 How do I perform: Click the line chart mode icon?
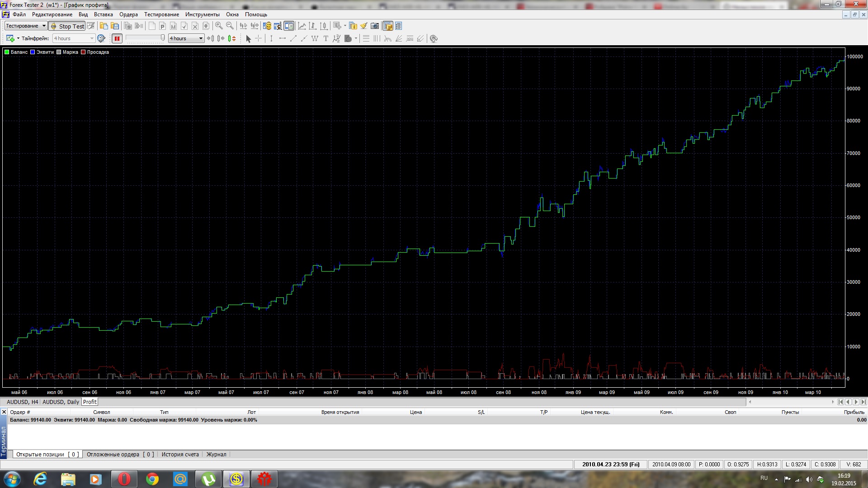302,26
